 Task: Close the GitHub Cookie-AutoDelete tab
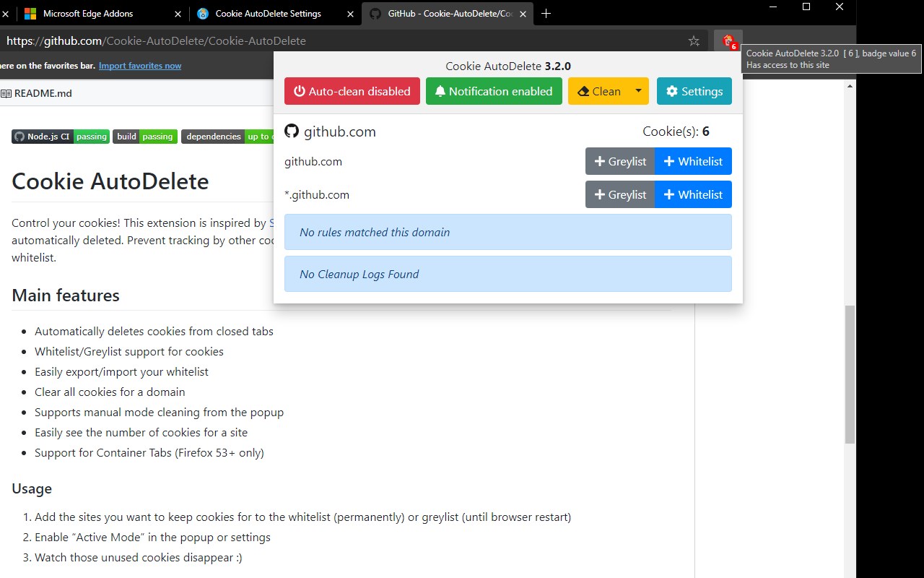tap(523, 14)
